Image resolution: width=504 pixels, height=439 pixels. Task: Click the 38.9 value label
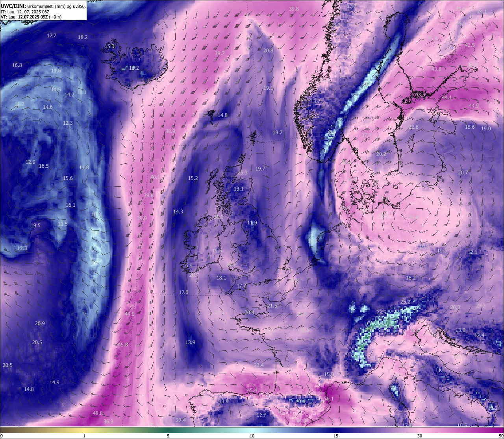[x=170, y=131]
